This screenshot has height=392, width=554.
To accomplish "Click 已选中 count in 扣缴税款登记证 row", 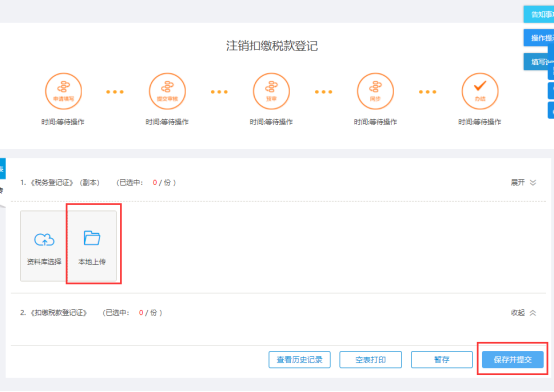I will pyautogui.click(x=132, y=313).
